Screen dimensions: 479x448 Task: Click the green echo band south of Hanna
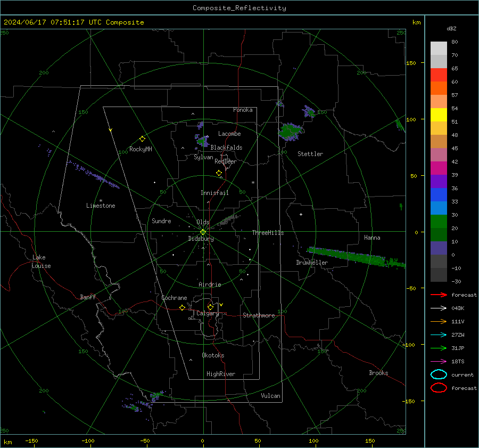pos(356,257)
